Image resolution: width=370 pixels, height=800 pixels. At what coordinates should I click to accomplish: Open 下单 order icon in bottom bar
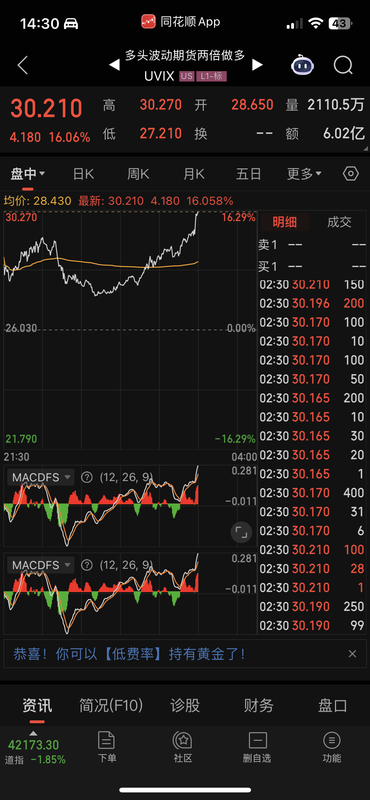point(106,747)
